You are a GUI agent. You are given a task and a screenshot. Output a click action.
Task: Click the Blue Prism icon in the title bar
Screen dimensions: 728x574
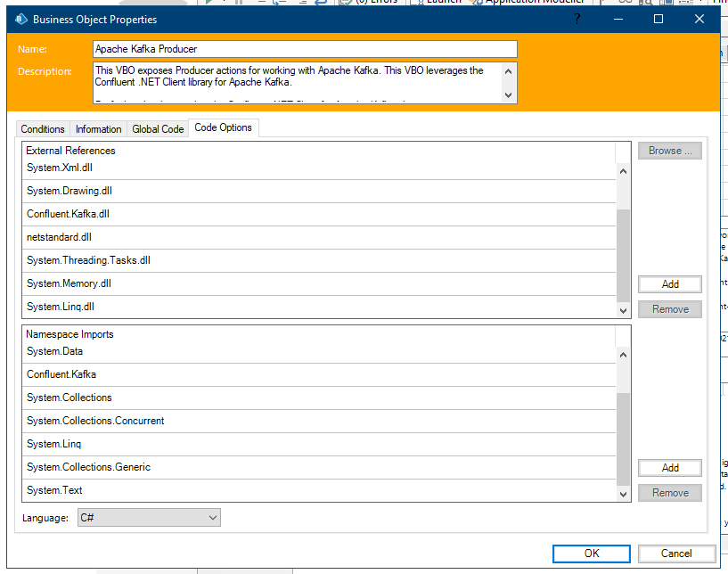(21, 19)
